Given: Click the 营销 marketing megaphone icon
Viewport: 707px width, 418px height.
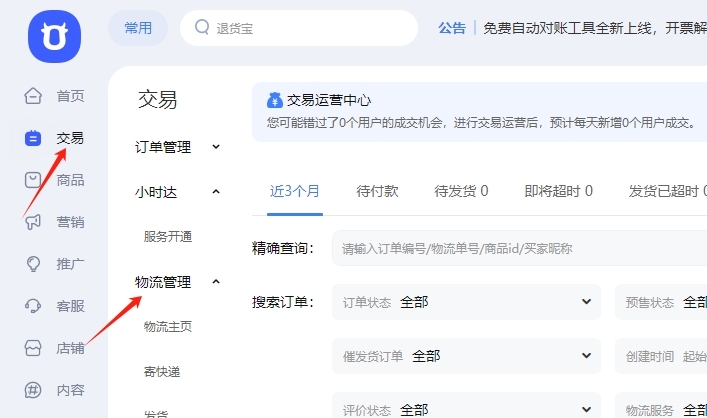Looking at the screenshot, I should [x=33, y=222].
